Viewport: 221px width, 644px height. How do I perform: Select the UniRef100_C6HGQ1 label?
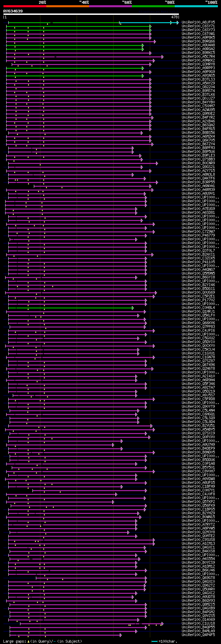(x=198, y=414)
